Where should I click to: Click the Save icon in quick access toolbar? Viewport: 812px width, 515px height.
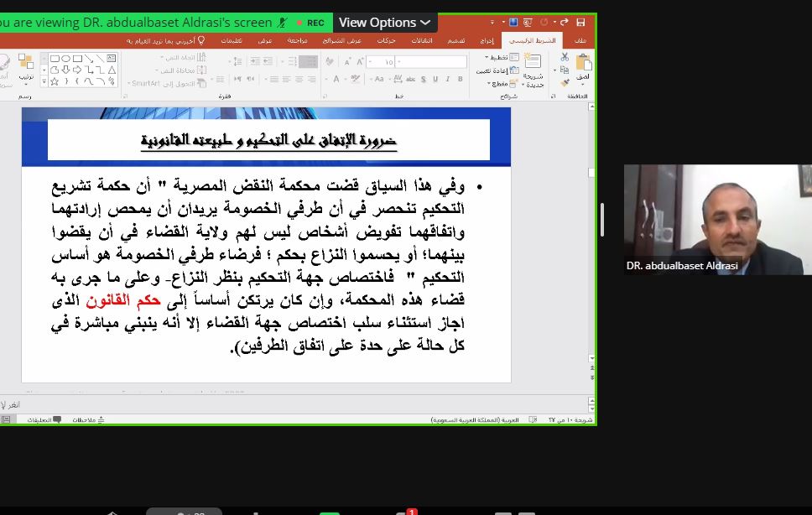tap(580, 23)
